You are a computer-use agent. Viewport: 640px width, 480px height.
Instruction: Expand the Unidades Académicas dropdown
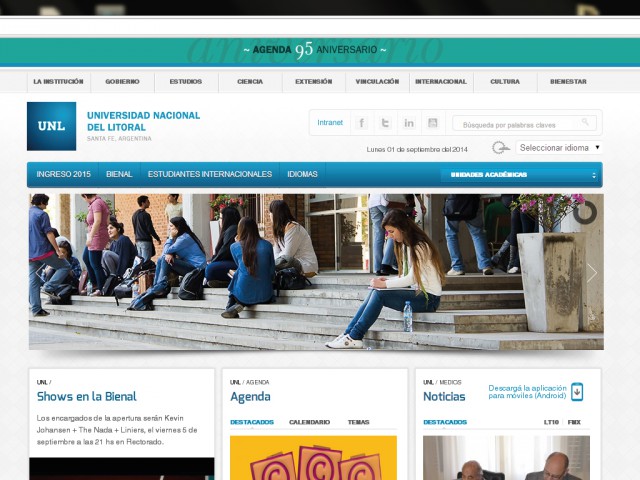coord(519,175)
